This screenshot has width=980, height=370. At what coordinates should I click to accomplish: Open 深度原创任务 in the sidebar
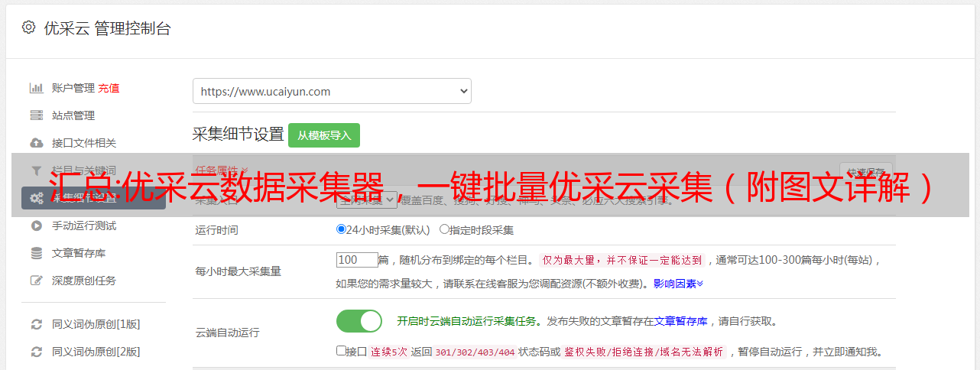(x=84, y=281)
